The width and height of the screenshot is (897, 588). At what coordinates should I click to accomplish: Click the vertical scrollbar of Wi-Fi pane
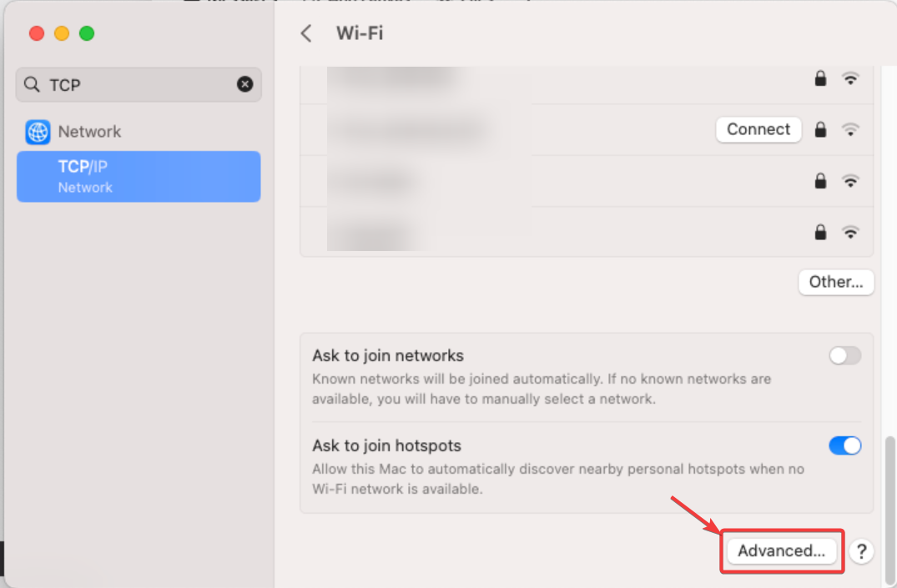pyautogui.click(x=889, y=509)
